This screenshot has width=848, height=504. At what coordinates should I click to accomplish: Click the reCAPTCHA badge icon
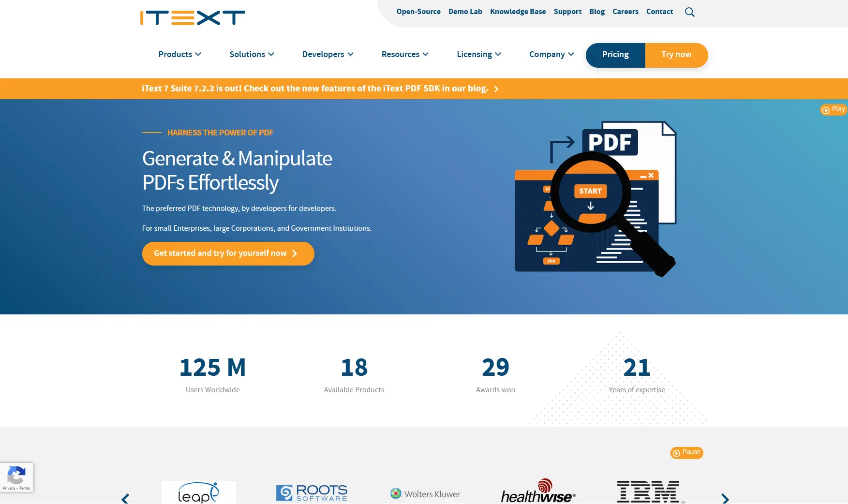click(16, 475)
